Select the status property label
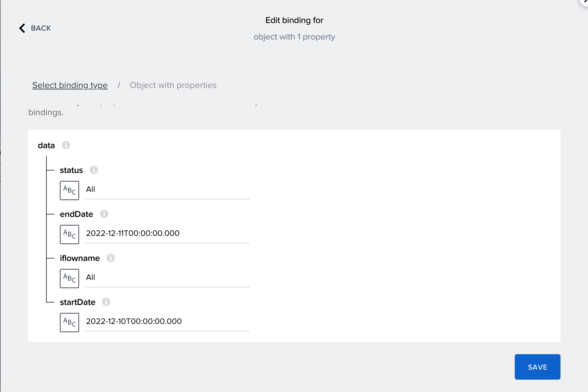The height and width of the screenshot is (392, 588). (71, 170)
